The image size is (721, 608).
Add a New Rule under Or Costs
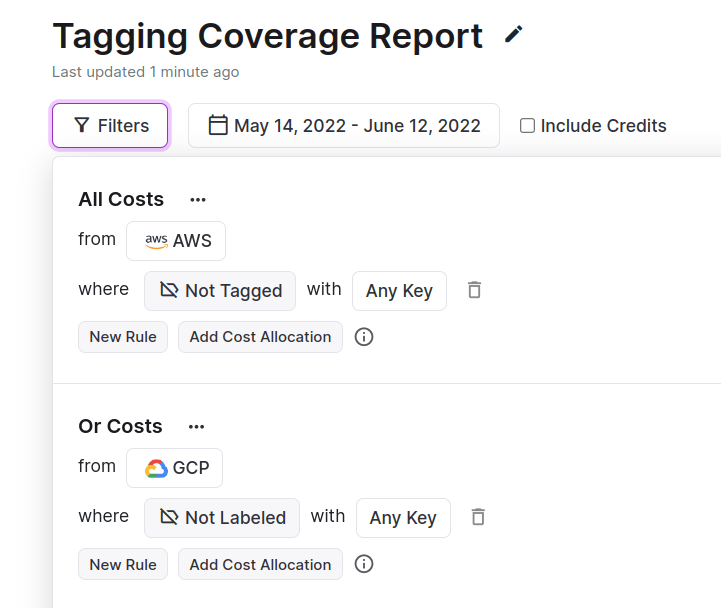(x=123, y=565)
